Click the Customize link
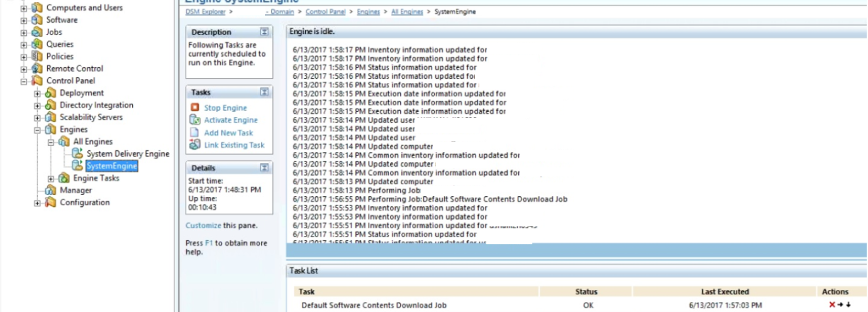Viewport: 868px width, 312px height. click(203, 225)
